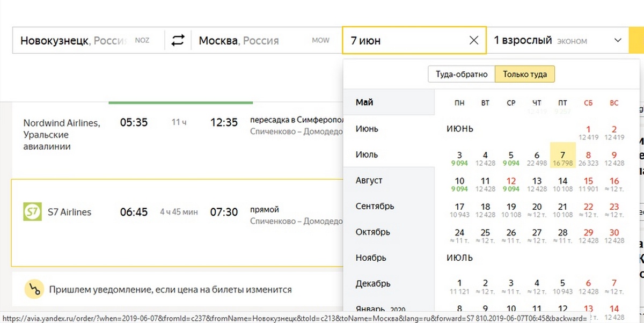Clear the selected date 7 июн
The image size is (644, 323).
coord(474,41)
